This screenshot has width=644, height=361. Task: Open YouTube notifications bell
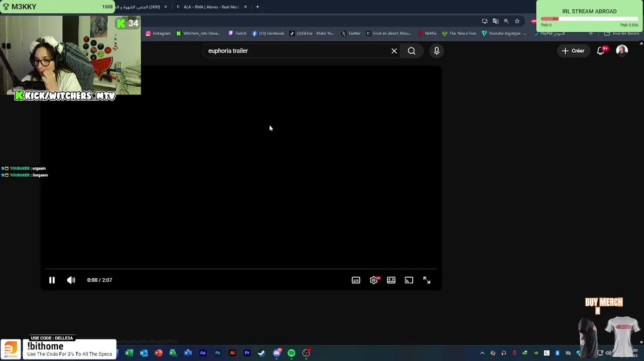[601, 51]
